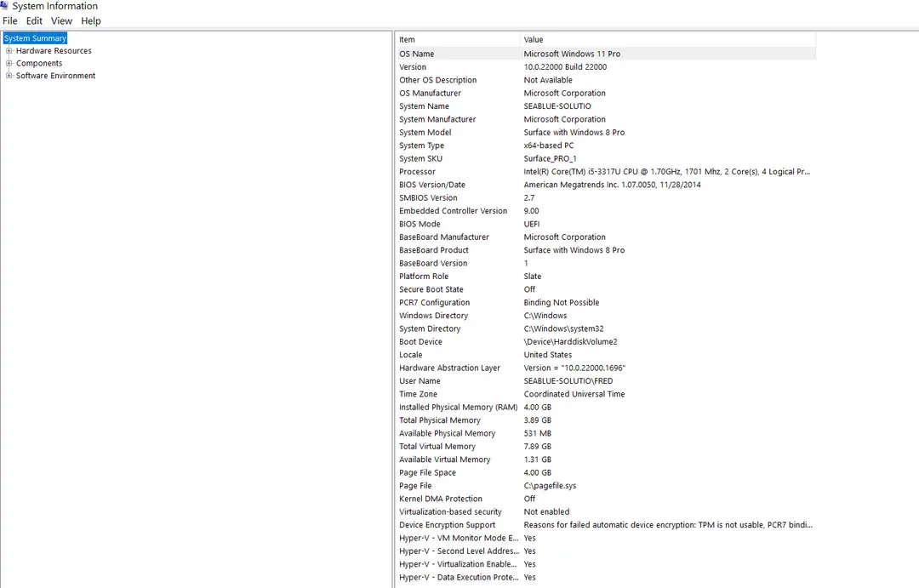This screenshot has height=588, width=919.
Task: Select the PCR7 Configuration row label
Action: coord(434,302)
